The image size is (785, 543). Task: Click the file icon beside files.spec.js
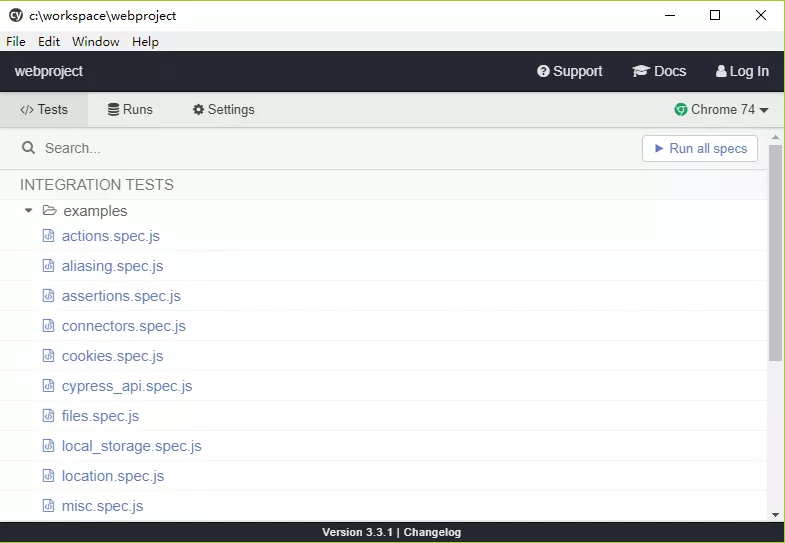pos(48,415)
